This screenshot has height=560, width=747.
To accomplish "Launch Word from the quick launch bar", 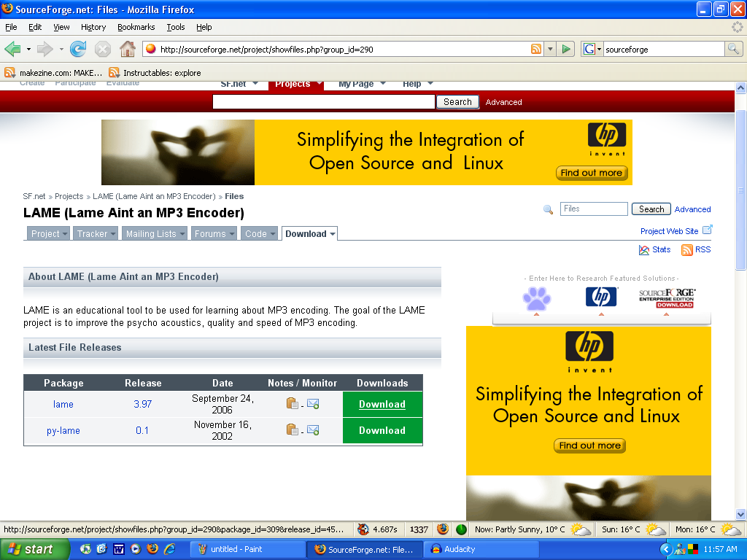I will click(119, 550).
